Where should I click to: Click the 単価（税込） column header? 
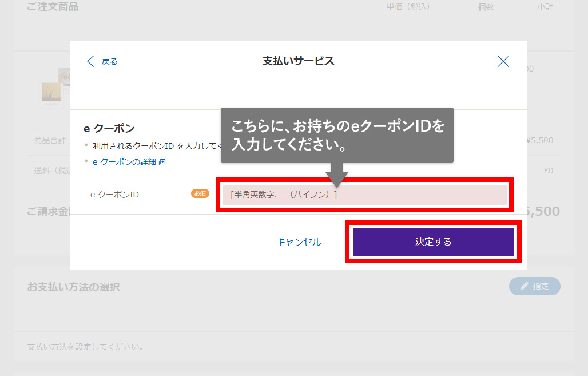(408, 7)
